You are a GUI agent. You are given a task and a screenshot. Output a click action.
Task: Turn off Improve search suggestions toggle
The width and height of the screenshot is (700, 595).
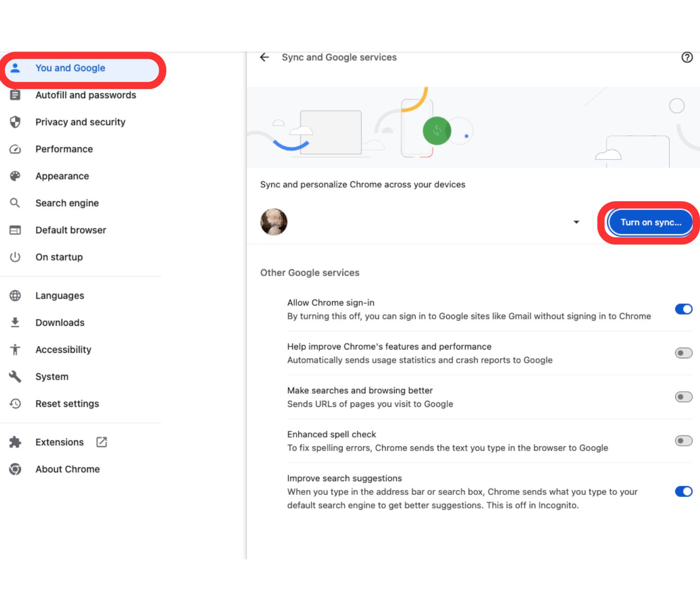(683, 491)
